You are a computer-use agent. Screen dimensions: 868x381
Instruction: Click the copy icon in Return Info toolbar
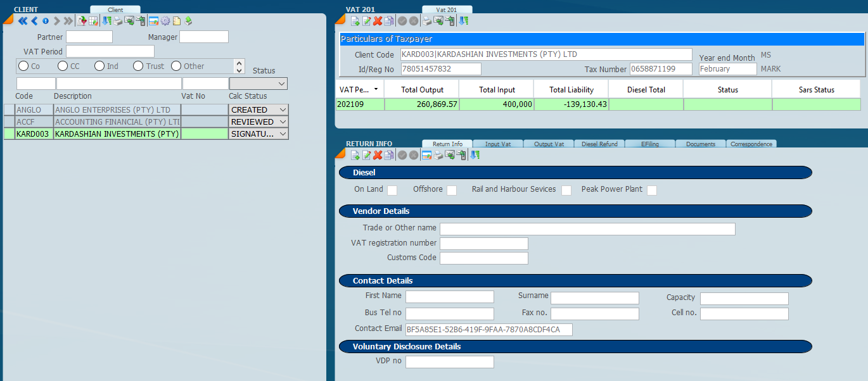point(389,155)
